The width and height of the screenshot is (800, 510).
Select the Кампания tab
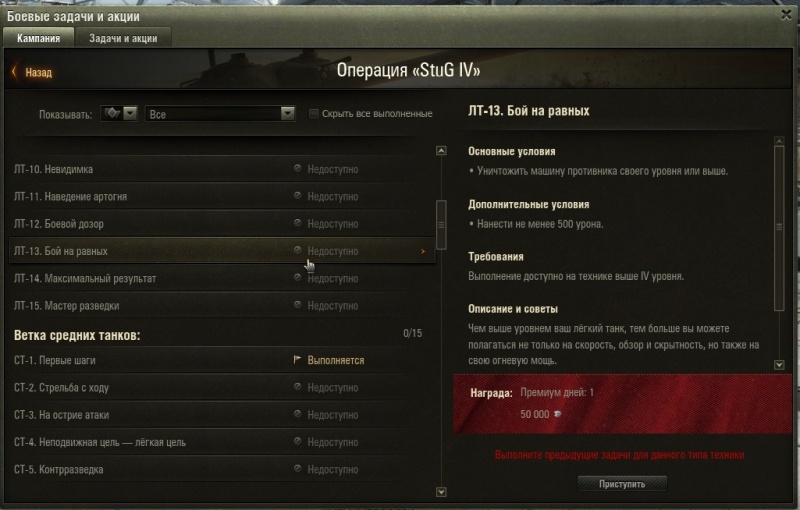[x=39, y=38]
